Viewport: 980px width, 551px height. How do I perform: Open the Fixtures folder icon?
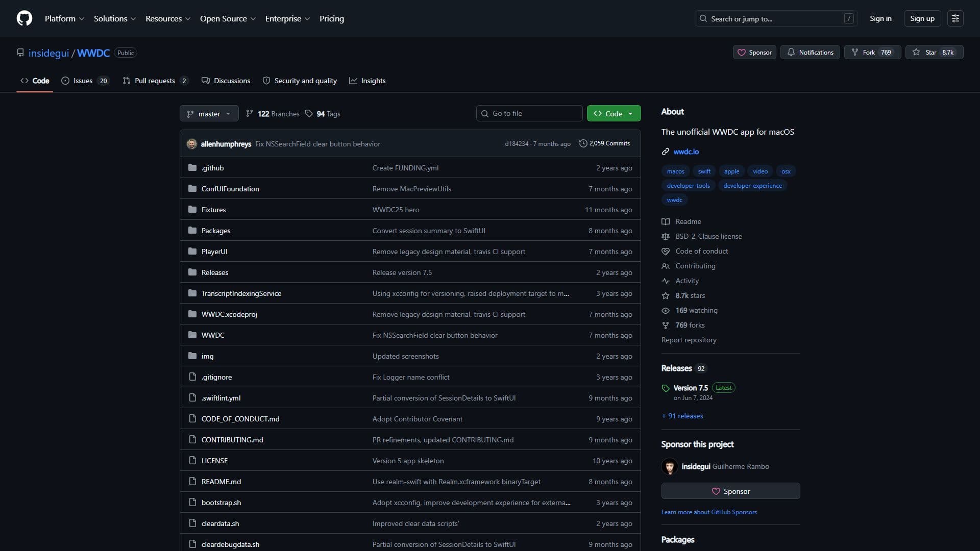click(192, 209)
